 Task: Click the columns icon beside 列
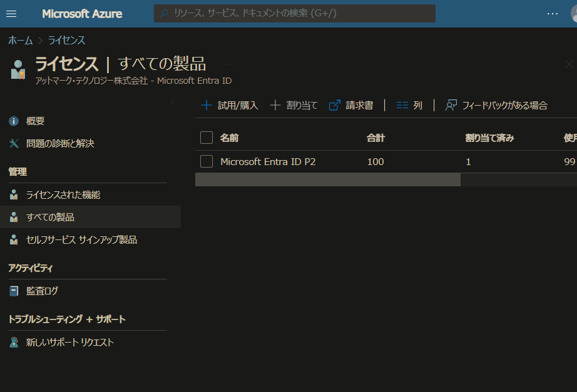(x=402, y=105)
